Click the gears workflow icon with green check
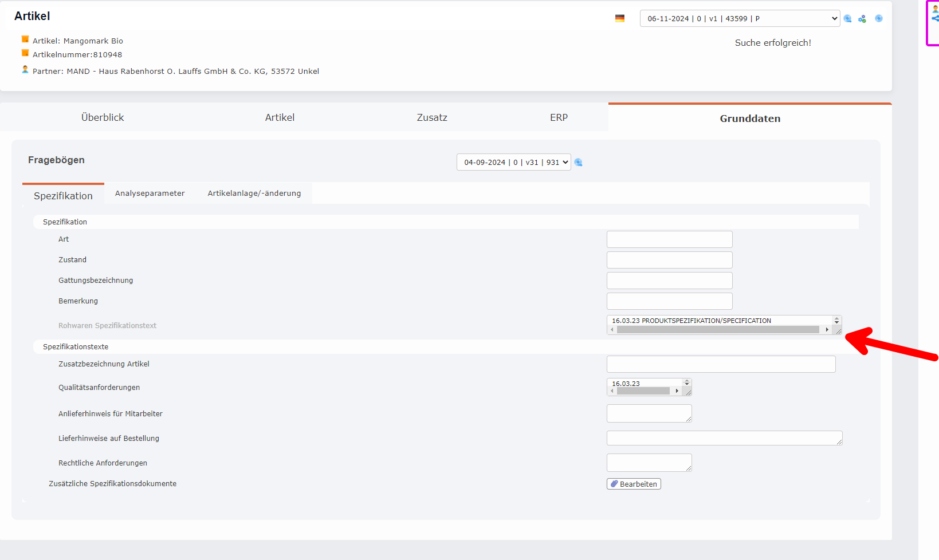The width and height of the screenshot is (939, 560). (862, 19)
